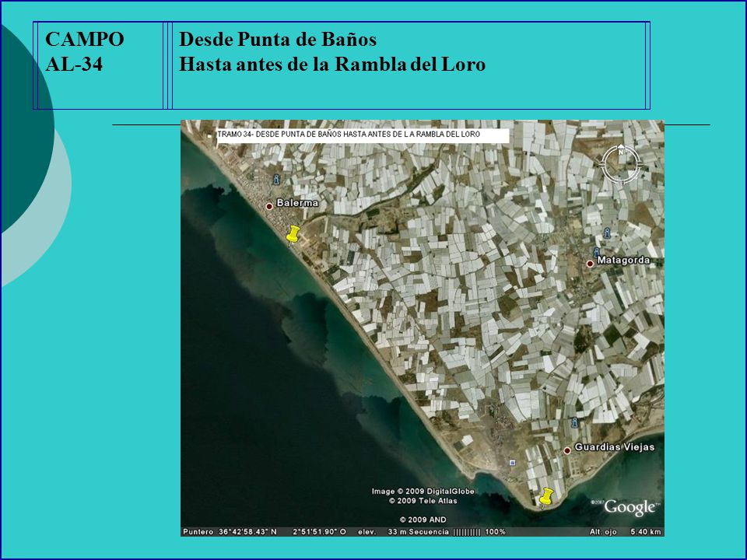Click the compass rose on the map

tap(621, 164)
